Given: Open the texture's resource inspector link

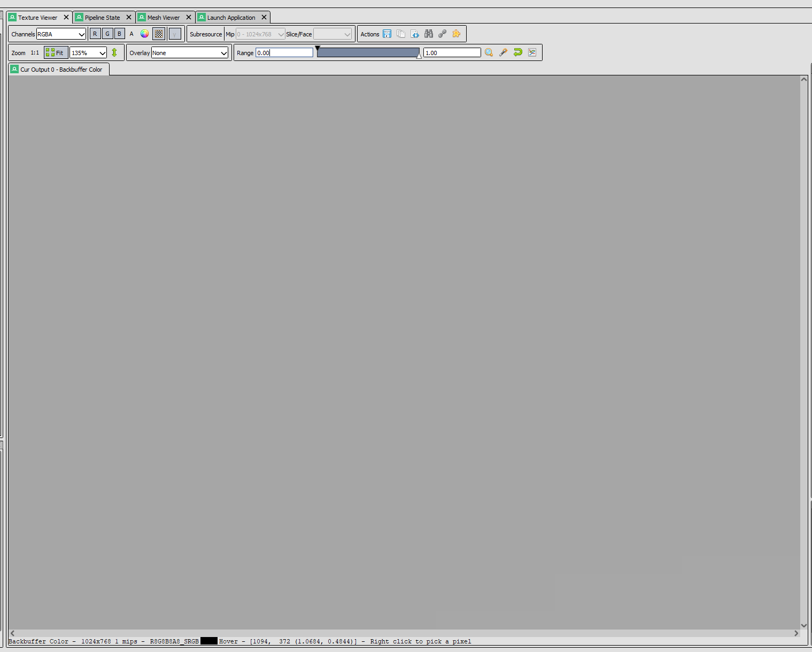Looking at the screenshot, I should 442,34.
